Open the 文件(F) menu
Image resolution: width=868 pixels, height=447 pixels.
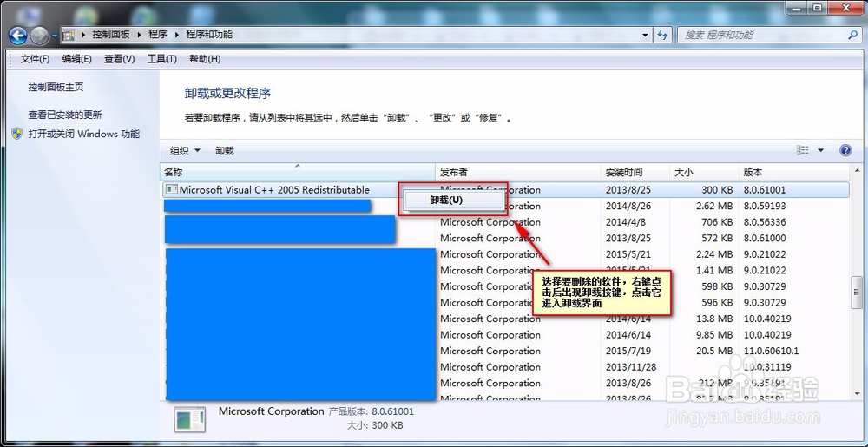point(35,59)
